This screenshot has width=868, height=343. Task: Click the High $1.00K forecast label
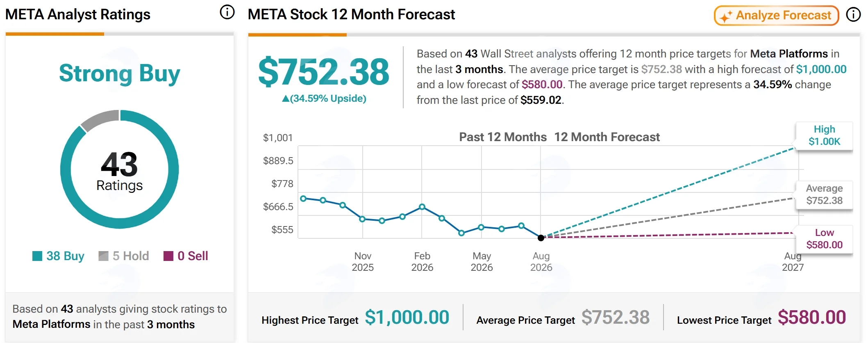(824, 136)
